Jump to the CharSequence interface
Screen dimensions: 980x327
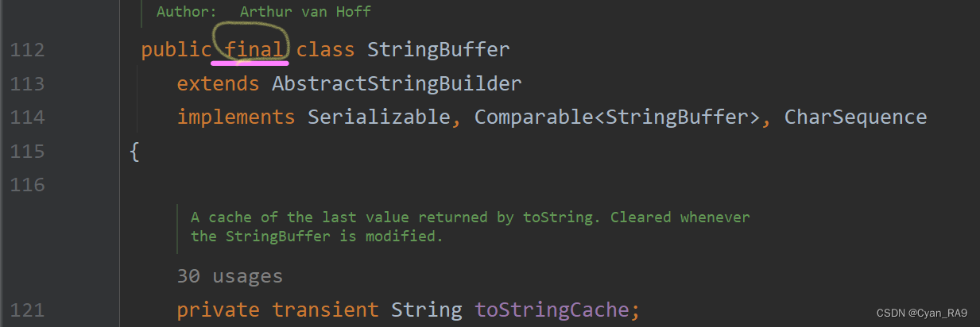click(x=855, y=117)
